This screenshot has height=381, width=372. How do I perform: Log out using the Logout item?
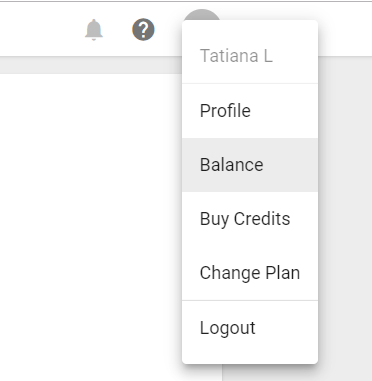(250, 328)
